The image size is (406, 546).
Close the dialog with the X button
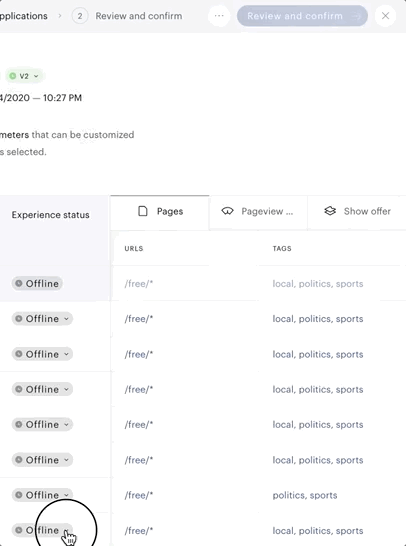[x=385, y=16]
